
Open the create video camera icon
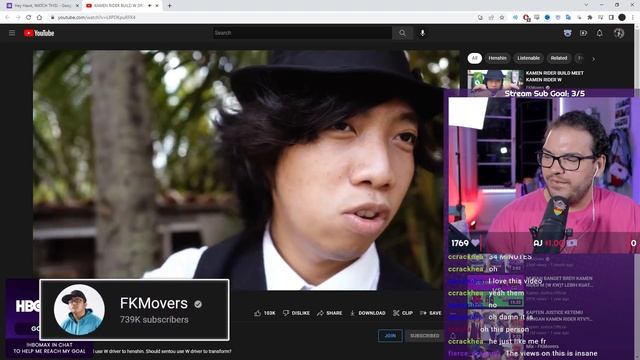tap(583, 33)
